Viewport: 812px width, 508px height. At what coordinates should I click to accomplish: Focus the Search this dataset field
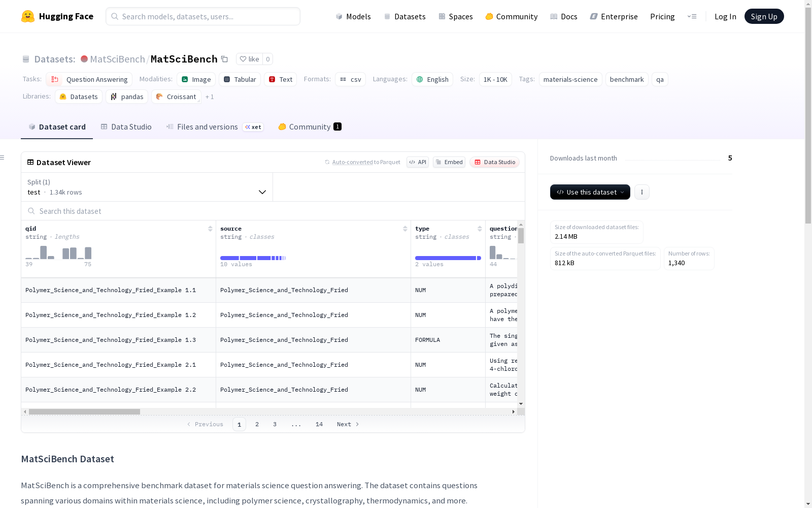[x=273, y=211]
